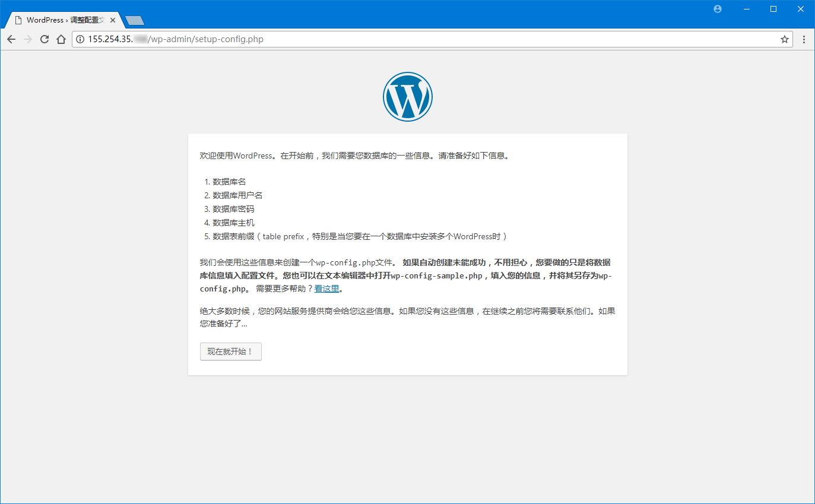Maximize the browser window
The height and width of the screenshot is (504, 815).
pyautogui.click(x=773, y=9)
